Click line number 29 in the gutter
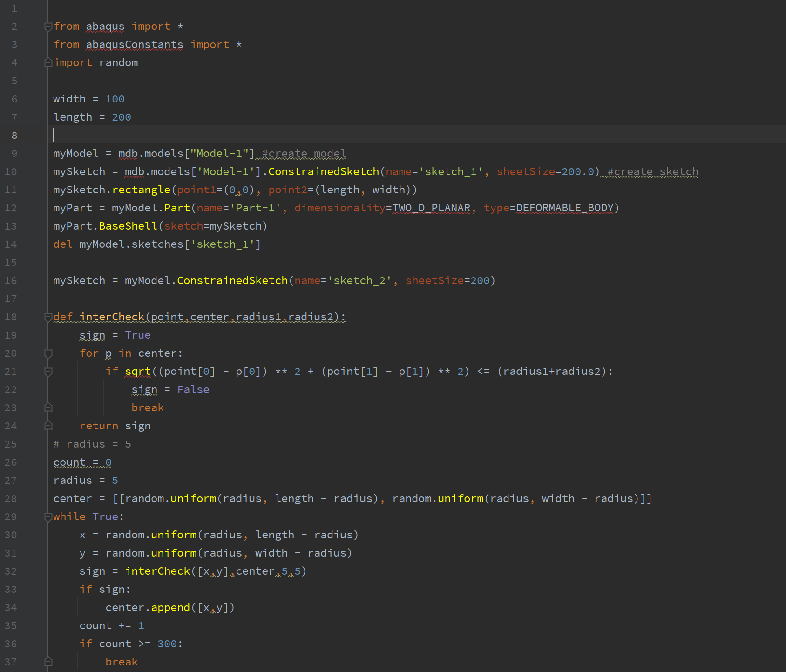This screenshot has width=786, height=672. 11,516
